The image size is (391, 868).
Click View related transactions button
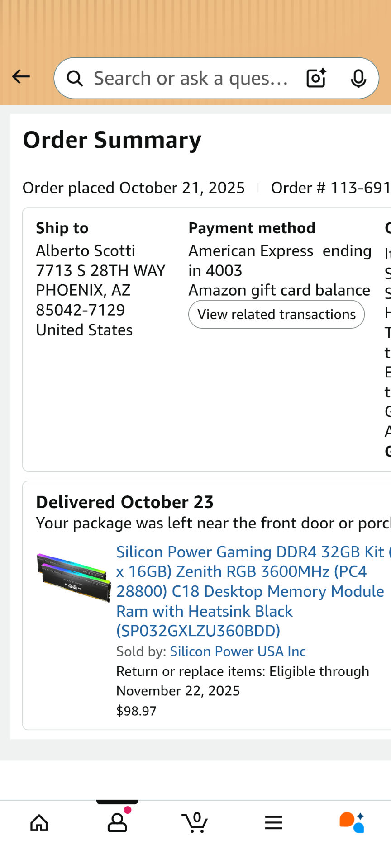tap(277, 314)
